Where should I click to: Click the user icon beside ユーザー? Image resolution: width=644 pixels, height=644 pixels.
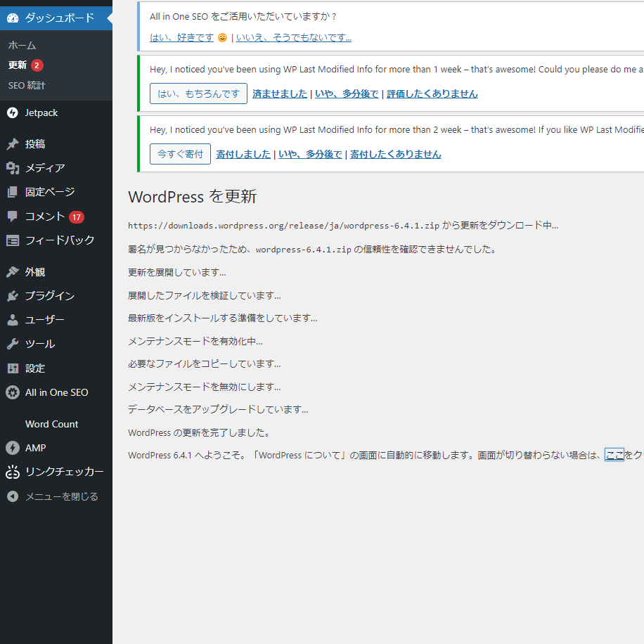[x=13, y=320]
